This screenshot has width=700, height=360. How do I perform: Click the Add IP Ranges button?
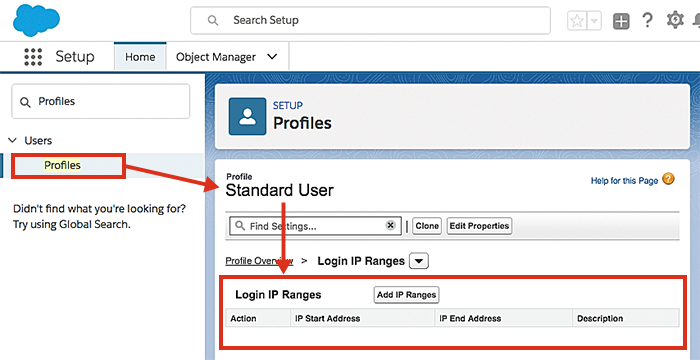pos(406,295)
